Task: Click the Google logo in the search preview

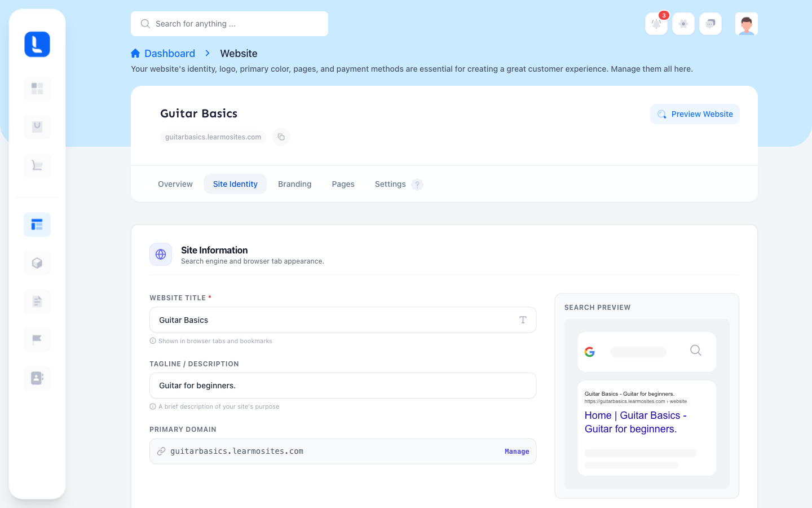Action: 590,352
